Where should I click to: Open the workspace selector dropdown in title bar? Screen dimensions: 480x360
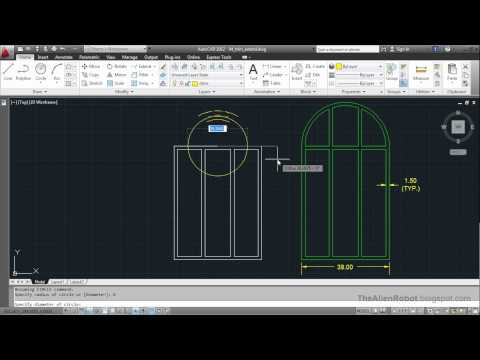pyautogui.click(x=115, y=49)
